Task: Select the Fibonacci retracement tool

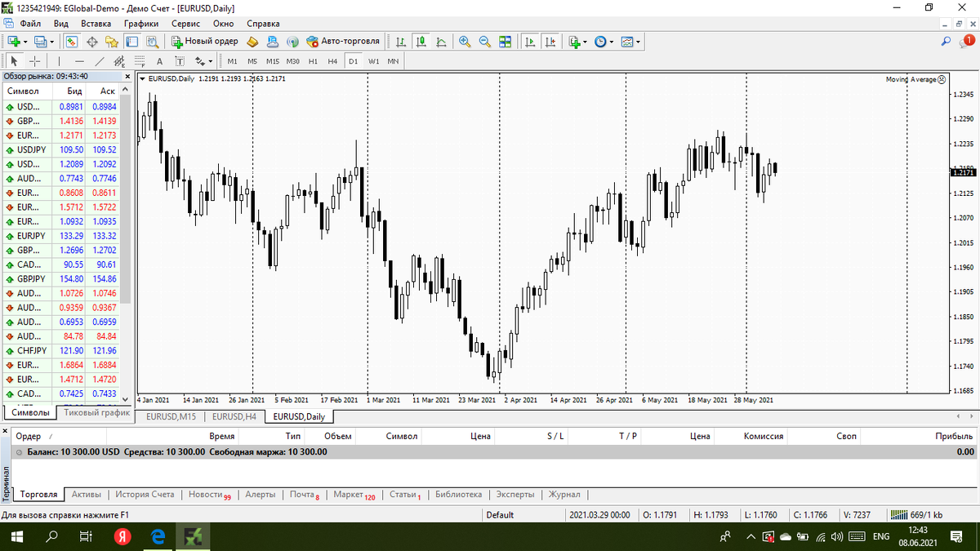Action: [140, 61]
